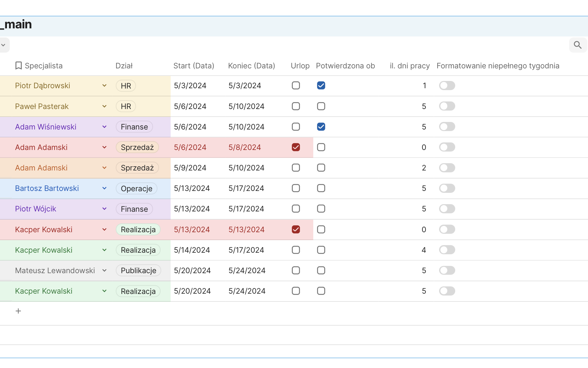This screenshot has height=368, width=588.
Task: Open the table search magnifier icon
Action: tap(578, 45)
